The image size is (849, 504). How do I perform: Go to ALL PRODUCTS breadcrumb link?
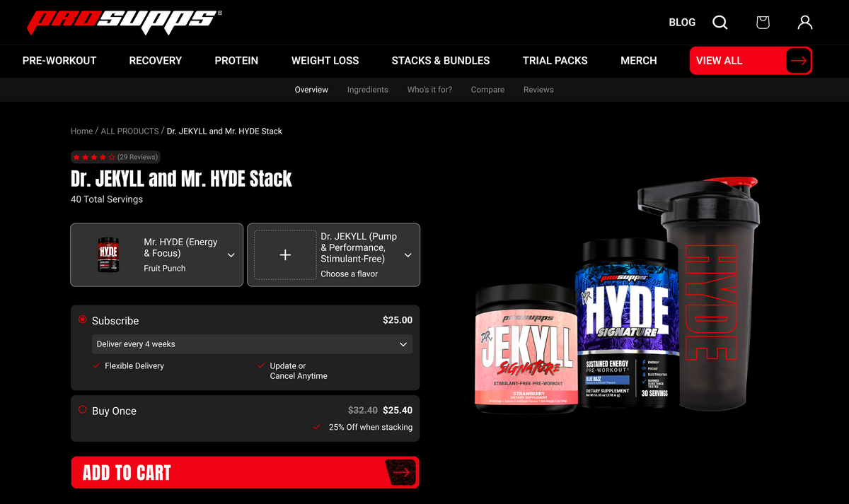point(129,131)
